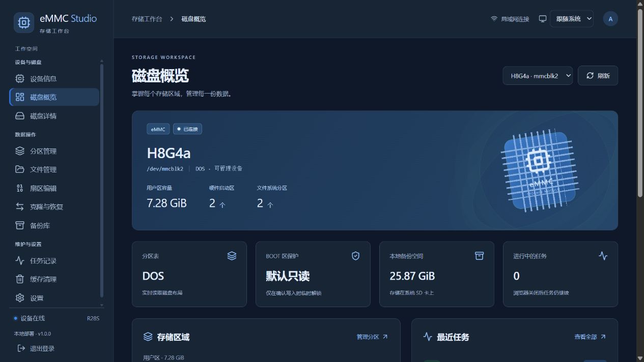Viewport: 644px width, 362px height.
Task: Click the 默认只读 protection text
Action: (288, 276)
